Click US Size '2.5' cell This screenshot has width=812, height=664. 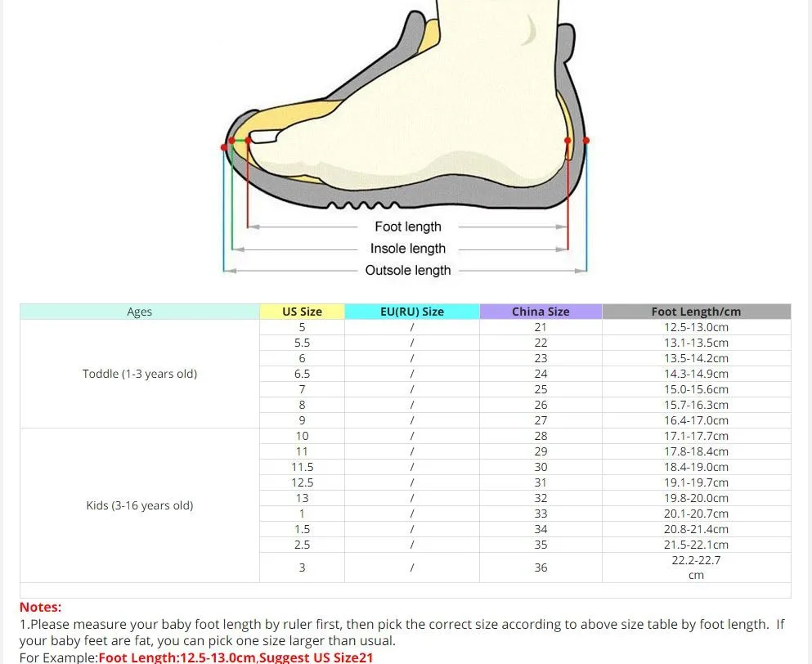click(x=302, y=545)
